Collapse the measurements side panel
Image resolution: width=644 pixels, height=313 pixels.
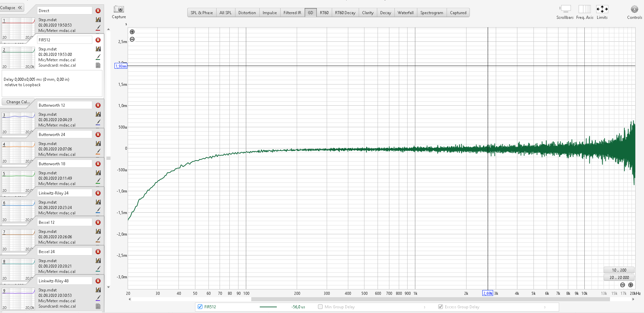[x=12, y=8]
